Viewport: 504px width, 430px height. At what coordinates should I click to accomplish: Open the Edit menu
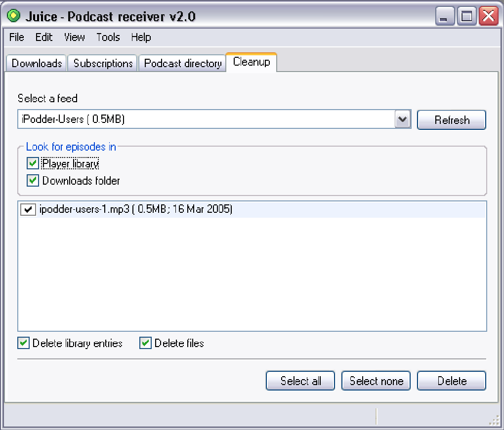coord(44,38)
